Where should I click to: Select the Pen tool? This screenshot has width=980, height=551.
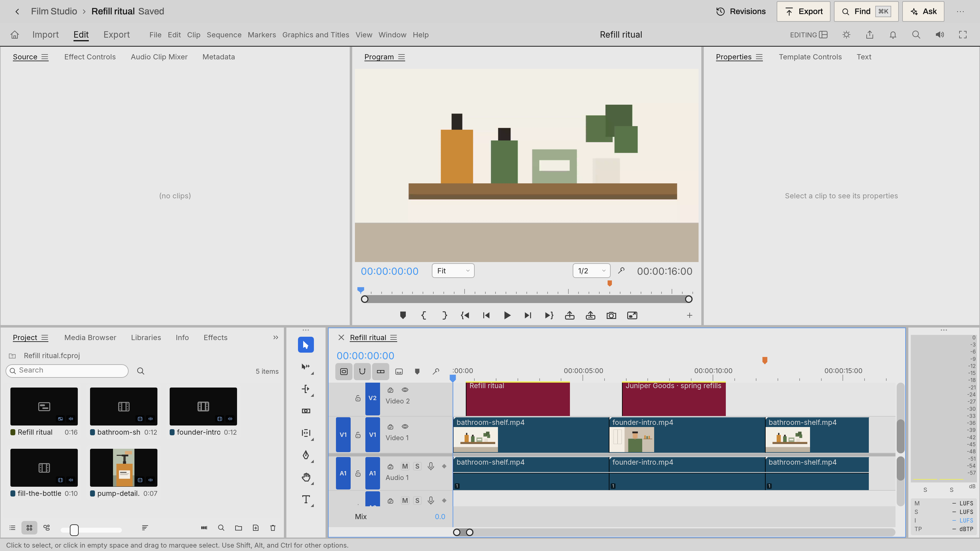(306, 455)
